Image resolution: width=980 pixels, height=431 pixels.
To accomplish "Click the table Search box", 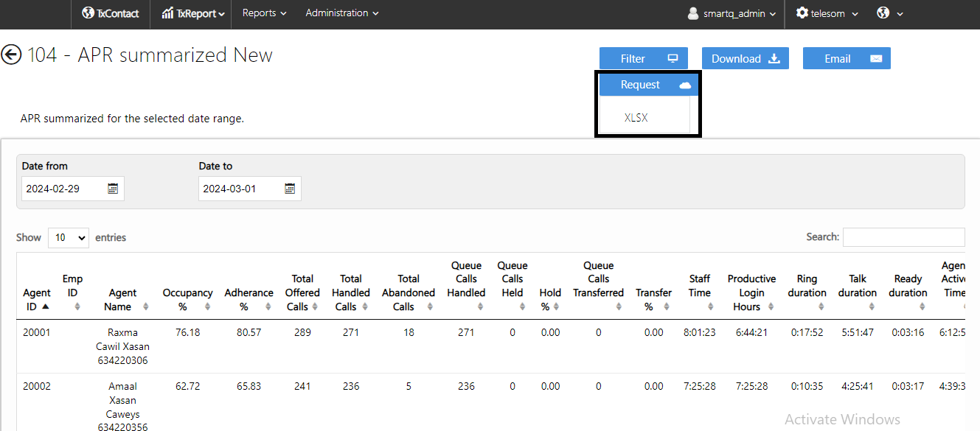I will click(903, 237).
